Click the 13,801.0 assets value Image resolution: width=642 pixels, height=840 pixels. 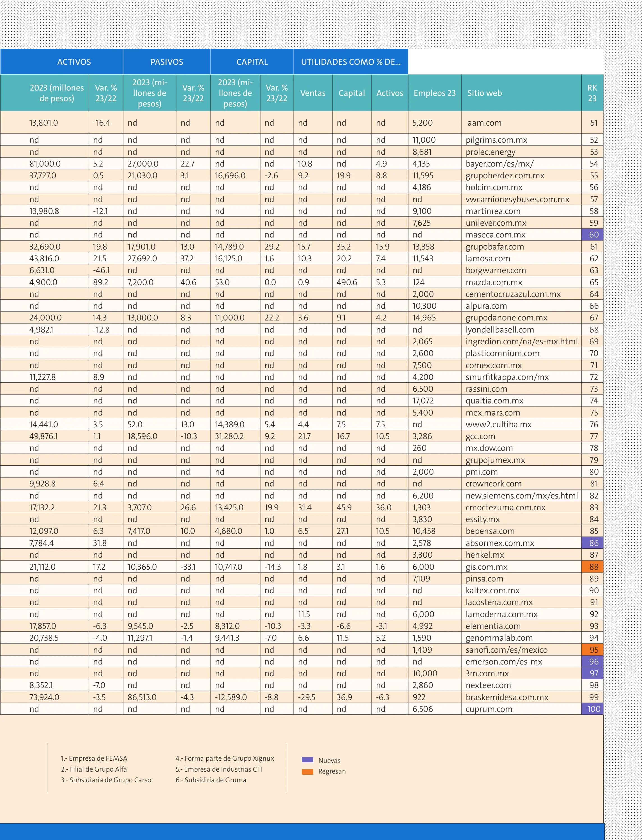43,123
